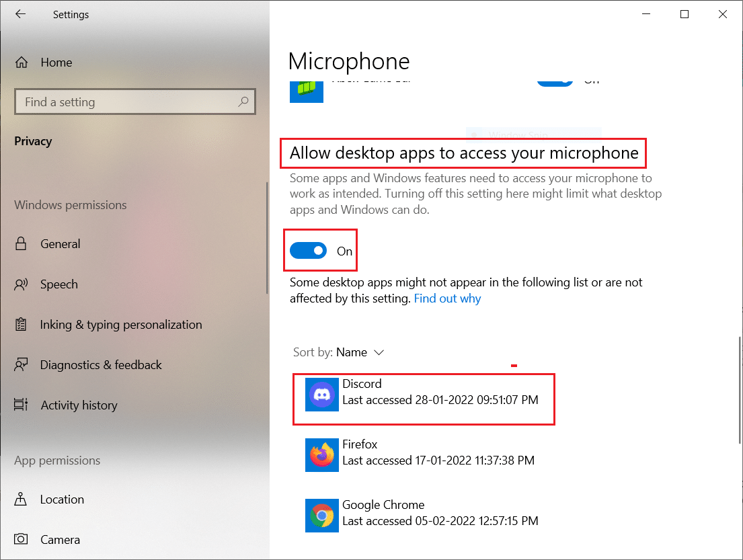Click the Inking clipboard icon
Viewport: 743px width, 560px height.
click(21, 325)
